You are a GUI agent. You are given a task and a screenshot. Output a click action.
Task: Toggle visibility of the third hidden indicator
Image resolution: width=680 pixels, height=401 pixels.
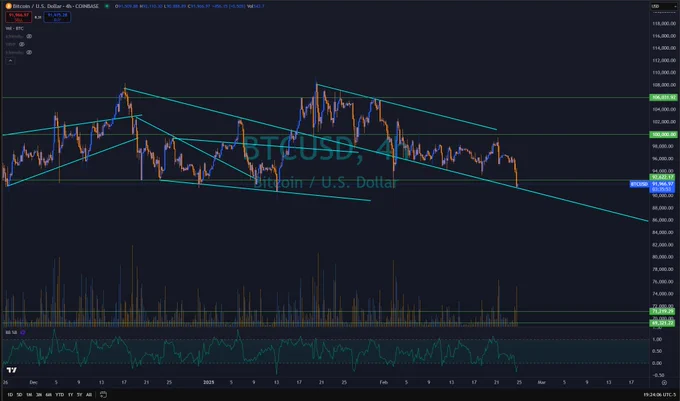29,52
